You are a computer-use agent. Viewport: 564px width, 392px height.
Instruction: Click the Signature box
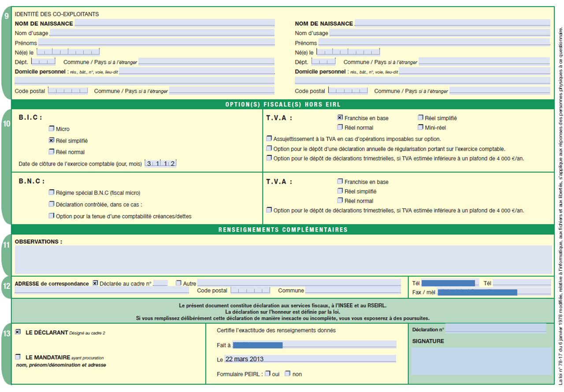[481, 361]
